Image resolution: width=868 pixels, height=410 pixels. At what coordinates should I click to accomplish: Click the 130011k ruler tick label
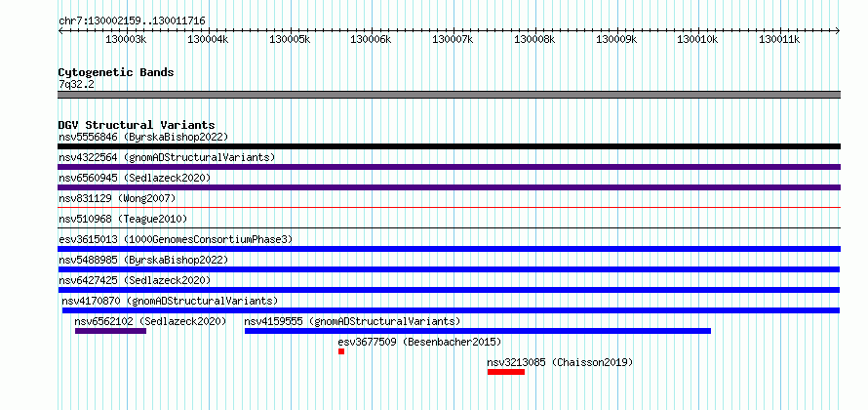(x=779, y=39)
